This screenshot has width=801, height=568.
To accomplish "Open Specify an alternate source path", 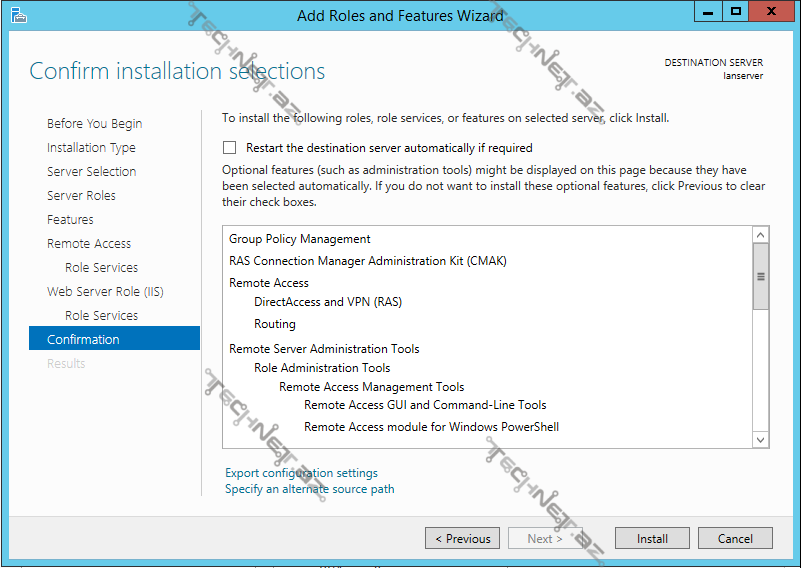I will click(309, 489).
